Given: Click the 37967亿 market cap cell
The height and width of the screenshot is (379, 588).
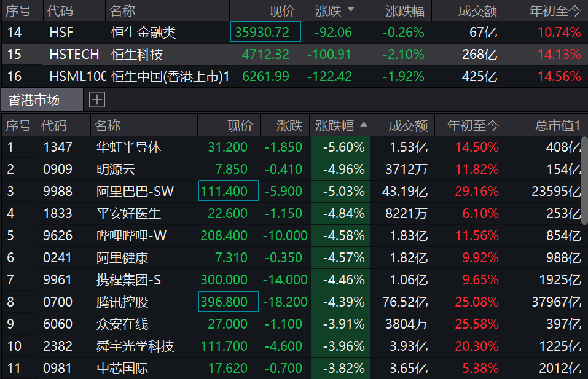Looking at the screenshot, I should click(556, 302).
